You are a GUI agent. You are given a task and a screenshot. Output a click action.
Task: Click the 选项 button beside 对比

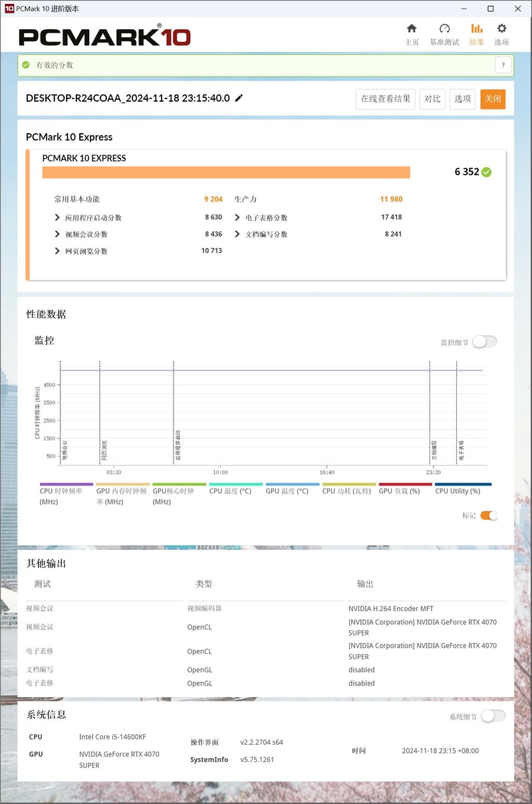pyautogui.click(x=462, y=98)
